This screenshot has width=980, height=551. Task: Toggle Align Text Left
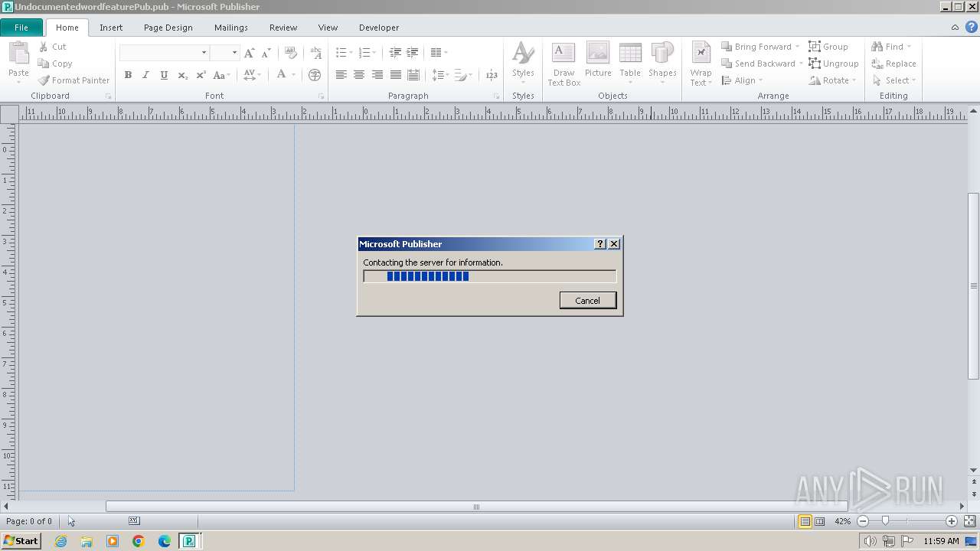pyautogui.click(x=341, y=75)
